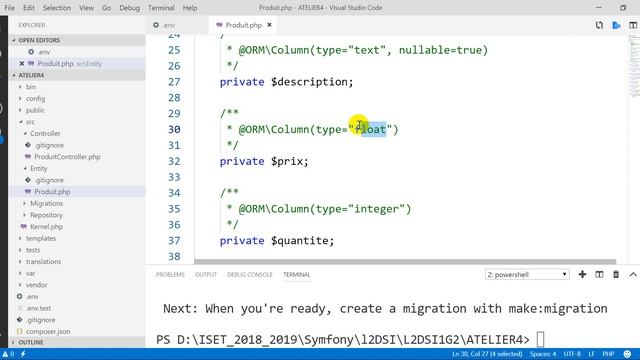Split the editor with the split icon
Image resolution: width=640 pixels, height=360 pixels.
click(x=633, y=25)
